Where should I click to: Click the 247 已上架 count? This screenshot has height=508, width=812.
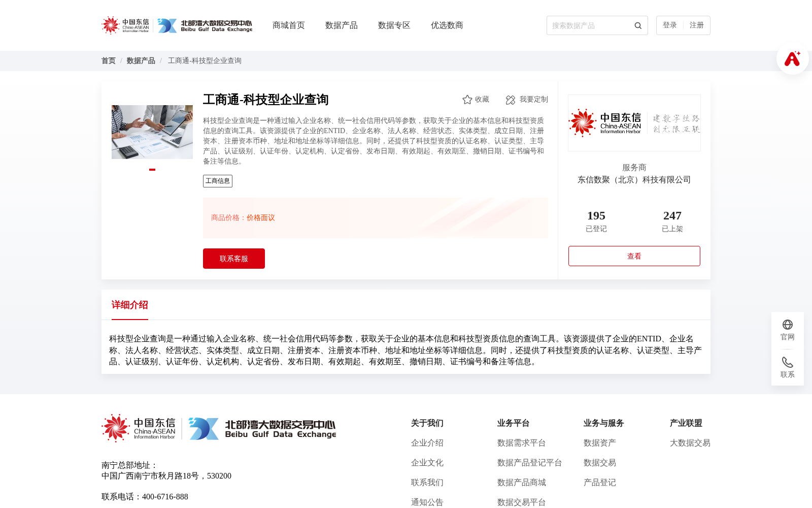(672, 221)
